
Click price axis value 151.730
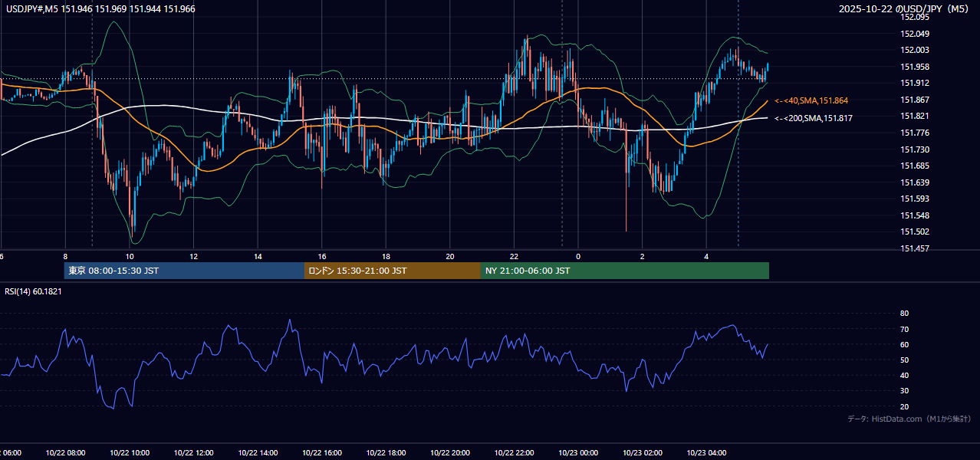(x=915, y=149)
